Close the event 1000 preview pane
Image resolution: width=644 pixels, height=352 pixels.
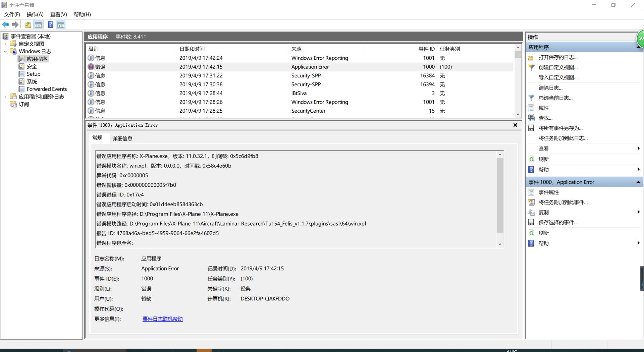click(515, 125)
